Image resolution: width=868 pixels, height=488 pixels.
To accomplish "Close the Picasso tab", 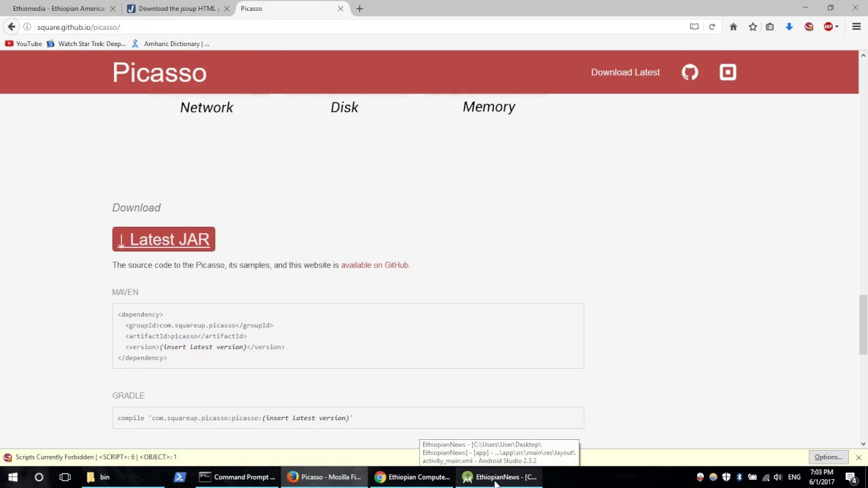I will click(x=340, y=9).
